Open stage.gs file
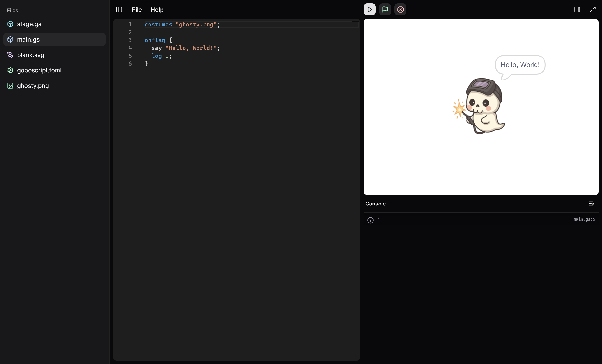Screen dimensions: 602x364 coord(29,24)
